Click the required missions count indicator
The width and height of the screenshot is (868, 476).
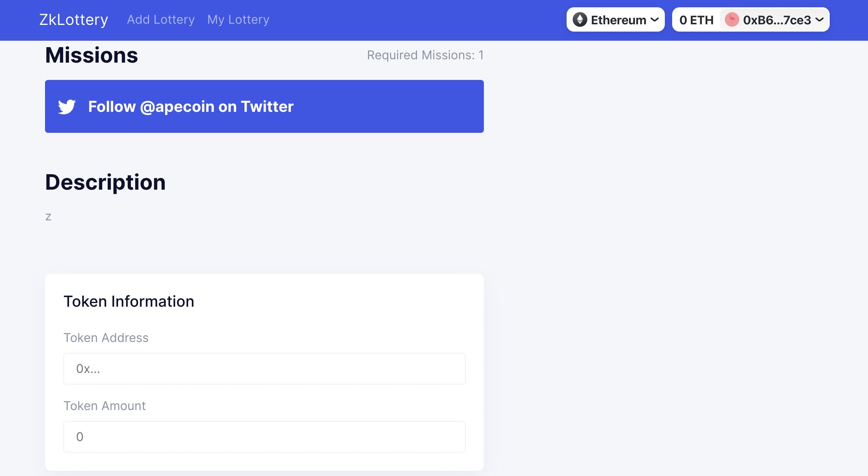coord(425,55)
